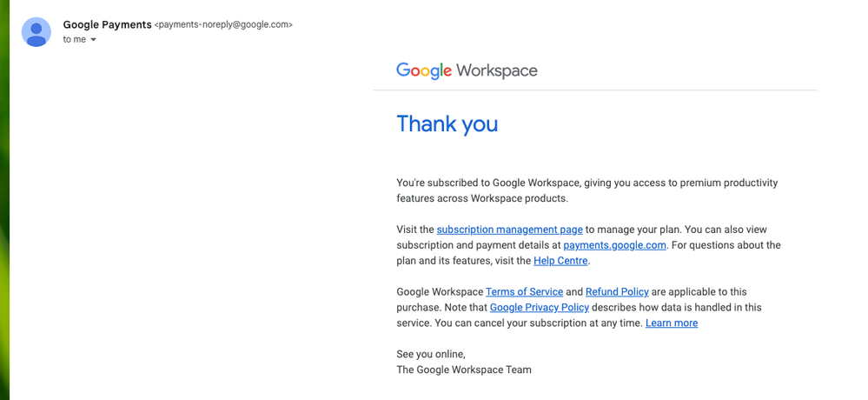Click the Learn more link

[x=672, y=323]
